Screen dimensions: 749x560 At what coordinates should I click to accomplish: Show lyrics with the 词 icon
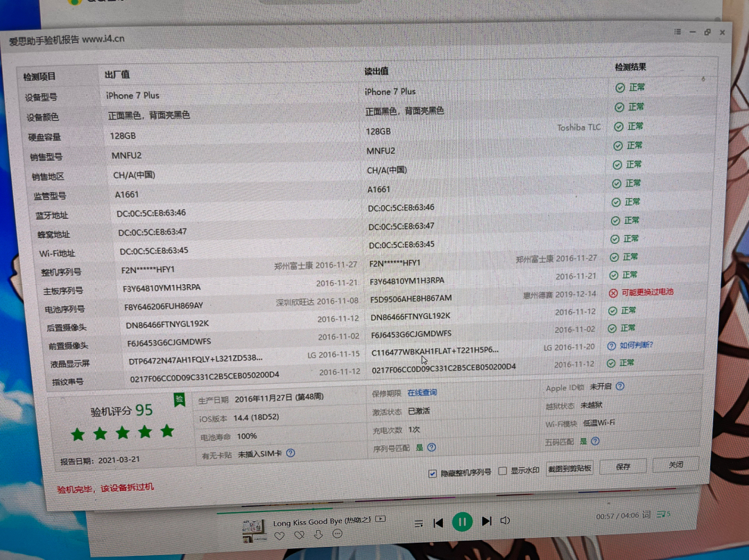646,514
